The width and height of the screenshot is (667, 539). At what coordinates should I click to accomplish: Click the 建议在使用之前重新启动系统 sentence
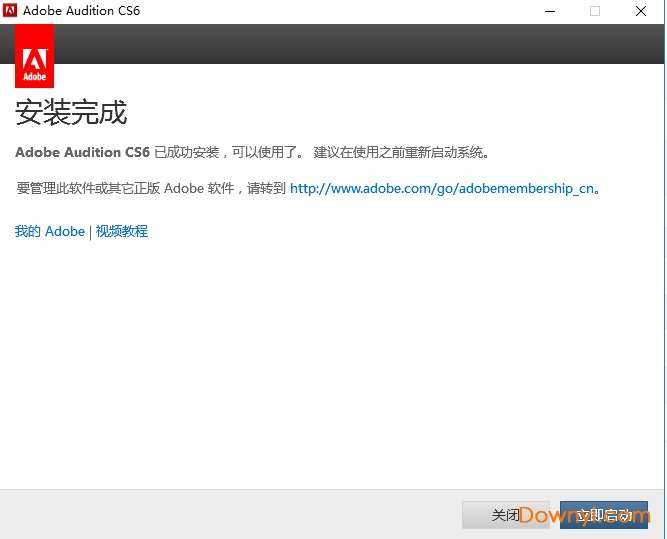pos(401,152)
